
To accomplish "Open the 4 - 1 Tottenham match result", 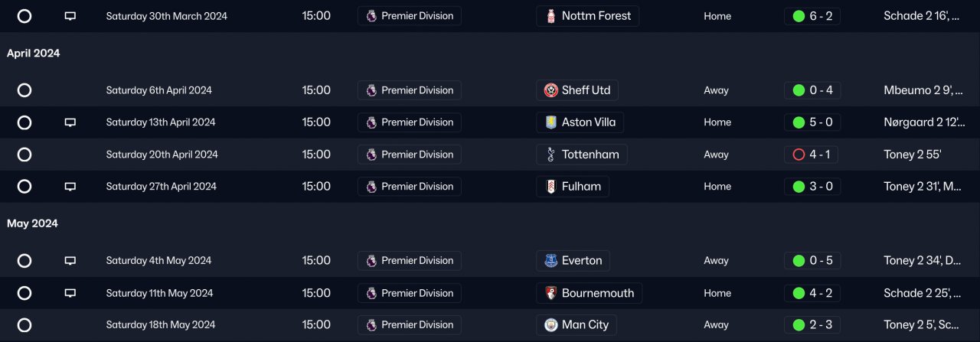I will pyautogui.click(x=811, y=155).
